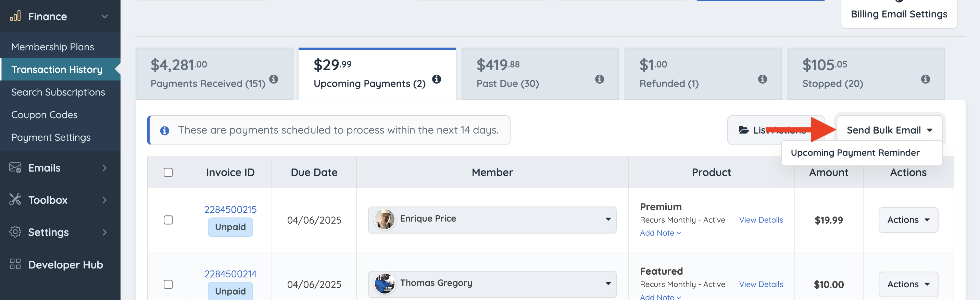
Task: Click View Details for Premium product
Action: pyautogui.click(x=761, y=220)
